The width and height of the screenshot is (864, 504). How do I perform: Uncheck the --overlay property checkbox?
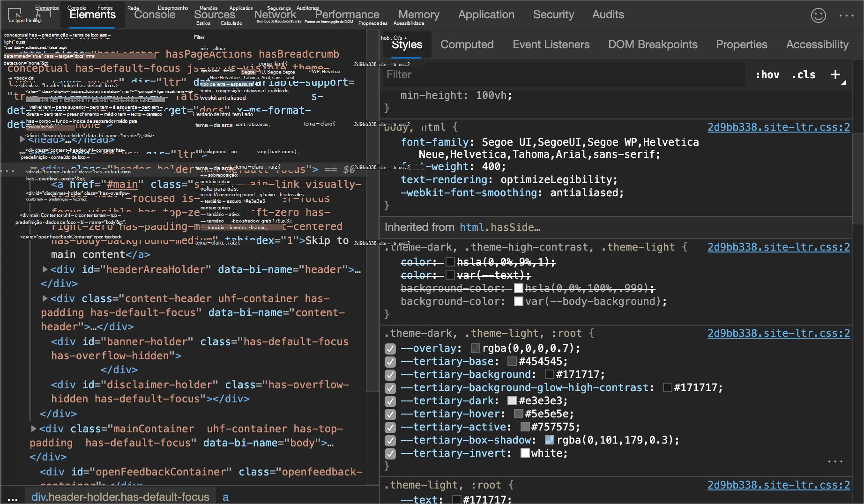390,348
